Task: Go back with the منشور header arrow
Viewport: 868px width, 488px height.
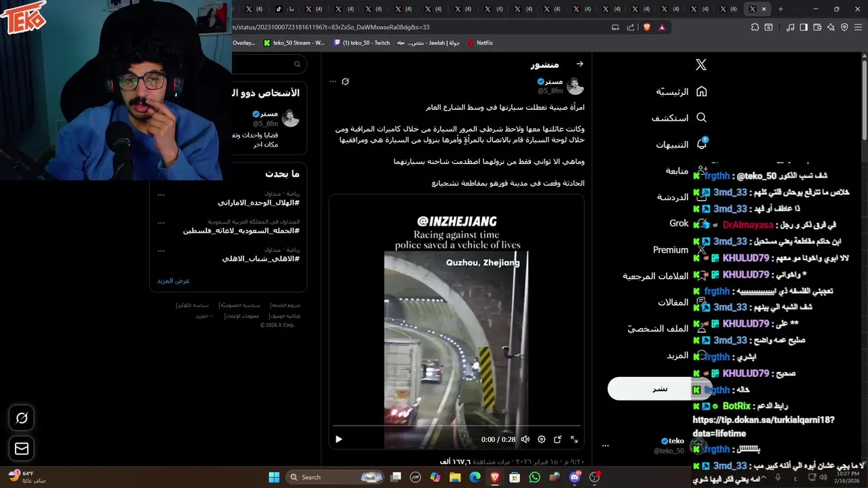Action: point(580,64)
